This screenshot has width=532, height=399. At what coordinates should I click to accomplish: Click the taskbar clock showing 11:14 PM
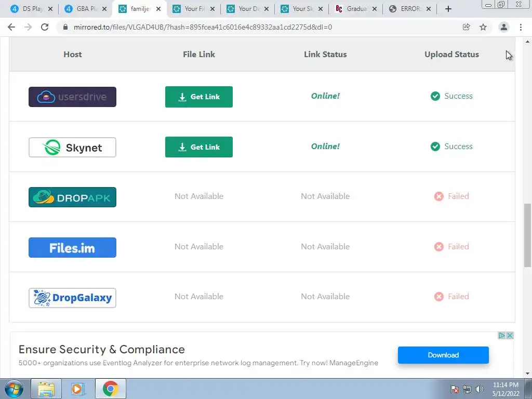(x=506, y=389)
